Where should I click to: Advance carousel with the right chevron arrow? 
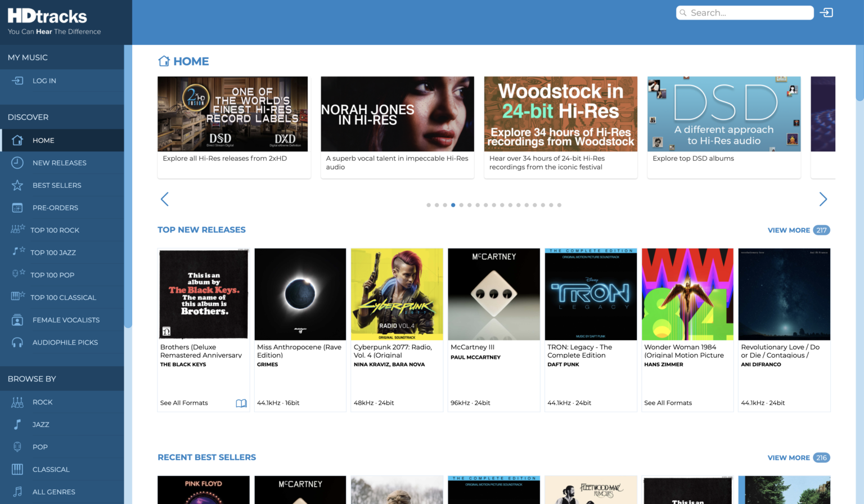823,199
